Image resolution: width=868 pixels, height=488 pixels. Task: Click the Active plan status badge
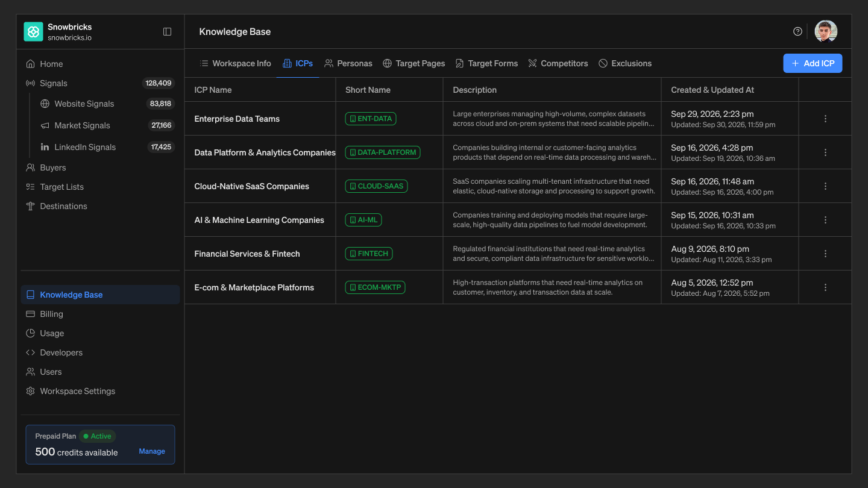tap(97, 436)
